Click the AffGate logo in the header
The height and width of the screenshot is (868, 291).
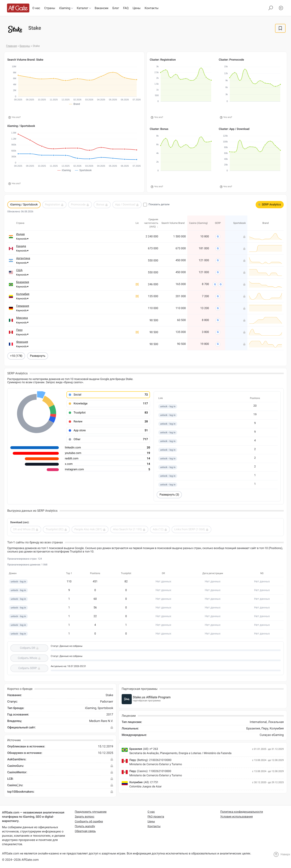point(18,8)
